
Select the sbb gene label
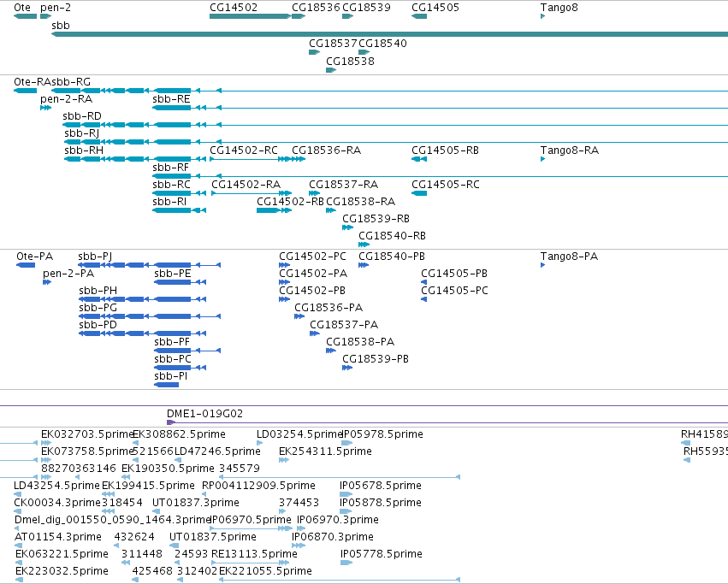tap(61, 25)
